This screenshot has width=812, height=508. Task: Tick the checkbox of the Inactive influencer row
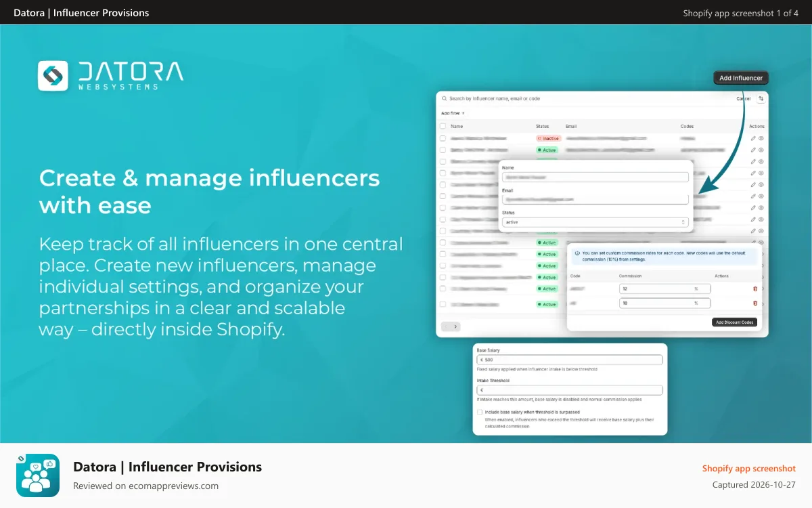click(x=443, y=138)
